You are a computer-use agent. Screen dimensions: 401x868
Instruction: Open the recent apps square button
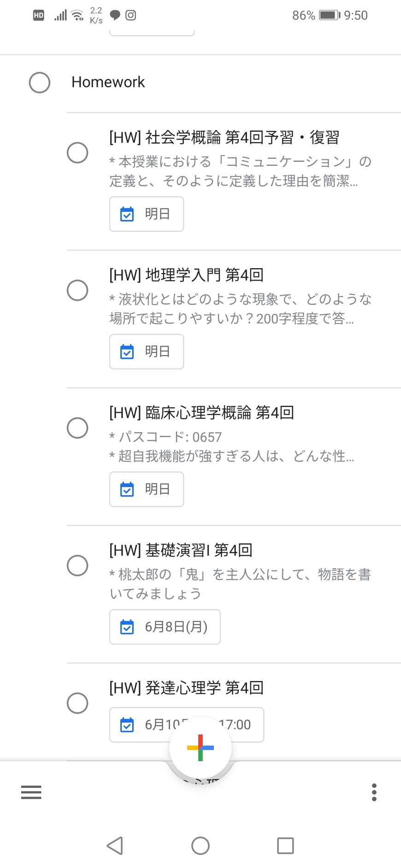pos(285,845)
